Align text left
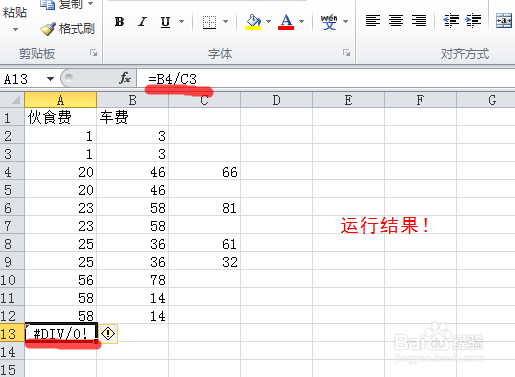Screen dimensions: 515x377 [x=373, y=21]
